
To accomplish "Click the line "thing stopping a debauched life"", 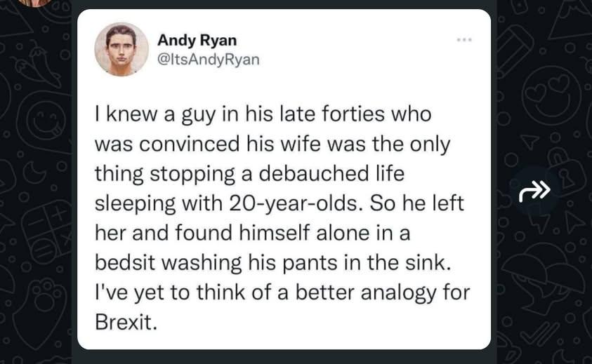I will 249,173.
